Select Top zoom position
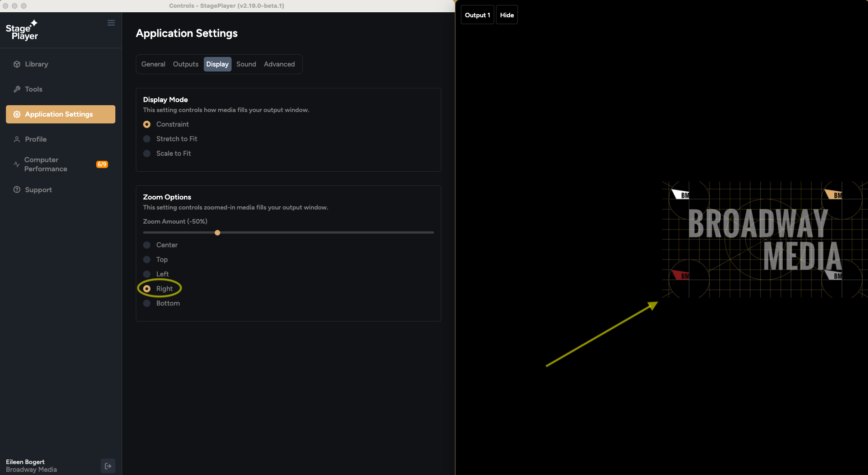 pyautogui.click(x=147, y=260)
